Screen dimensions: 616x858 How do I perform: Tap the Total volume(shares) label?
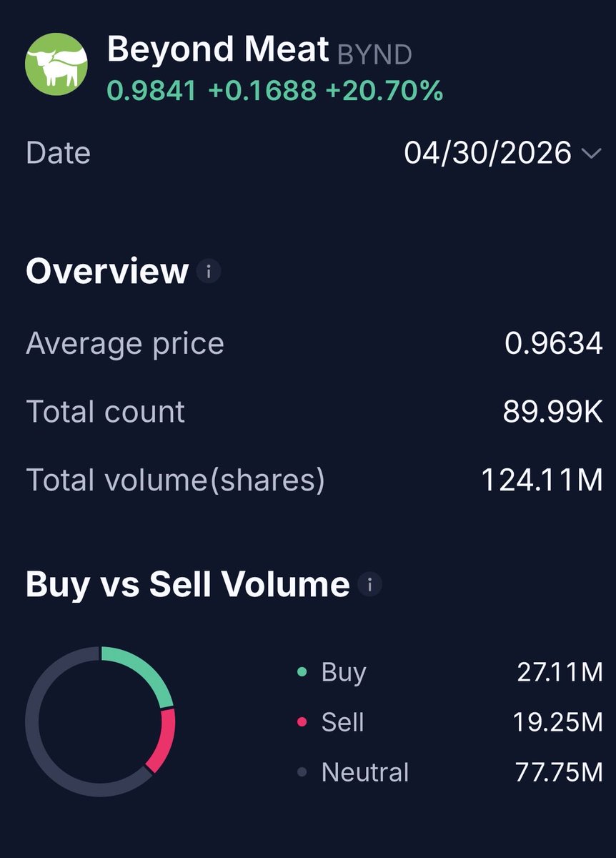pyautogui.click(x=175, y=480)
